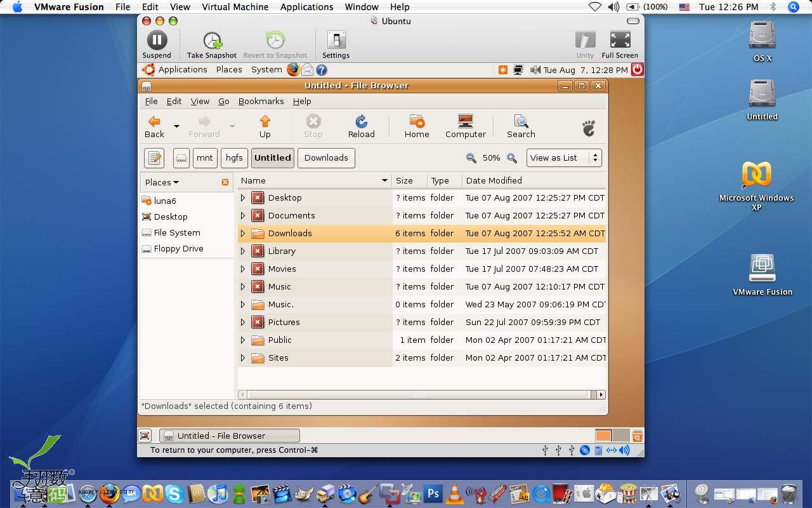
Task: Expand the Downloads folder row
Action: coord(242,234)
